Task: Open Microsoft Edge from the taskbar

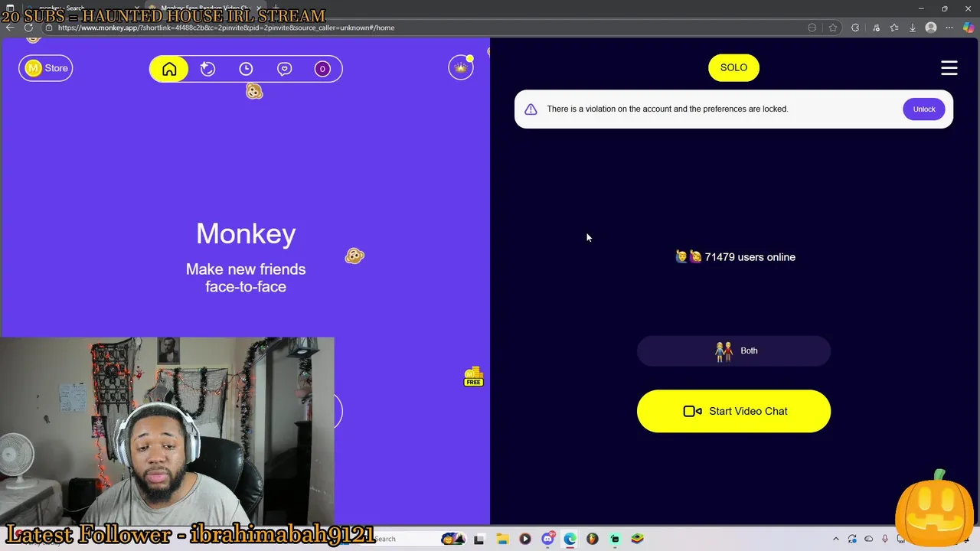Action: (x=570, y=539)
